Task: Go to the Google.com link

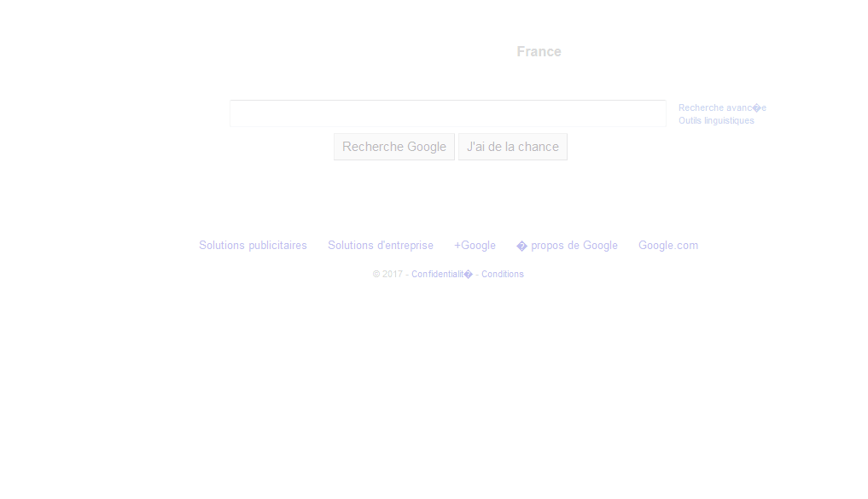Action: point(668,245)
